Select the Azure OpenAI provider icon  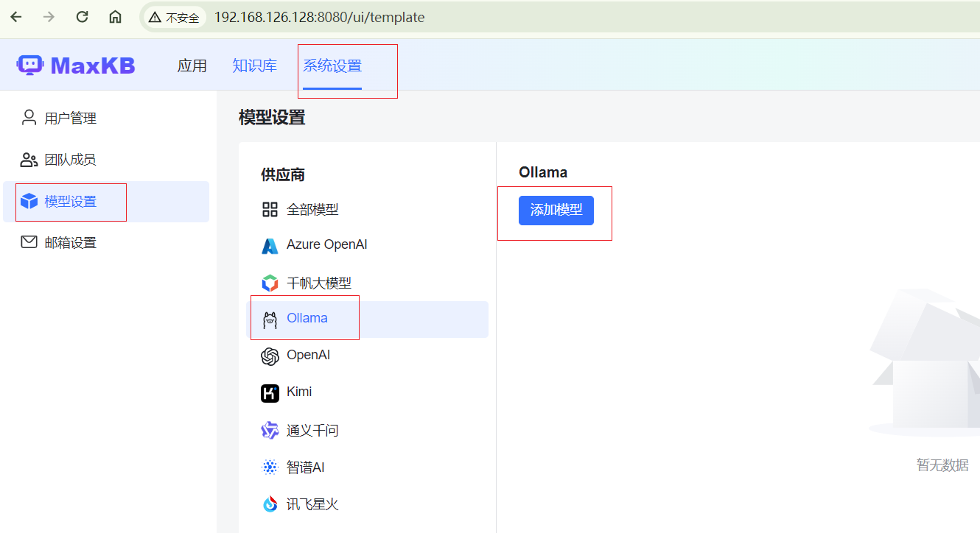point(270,244)
